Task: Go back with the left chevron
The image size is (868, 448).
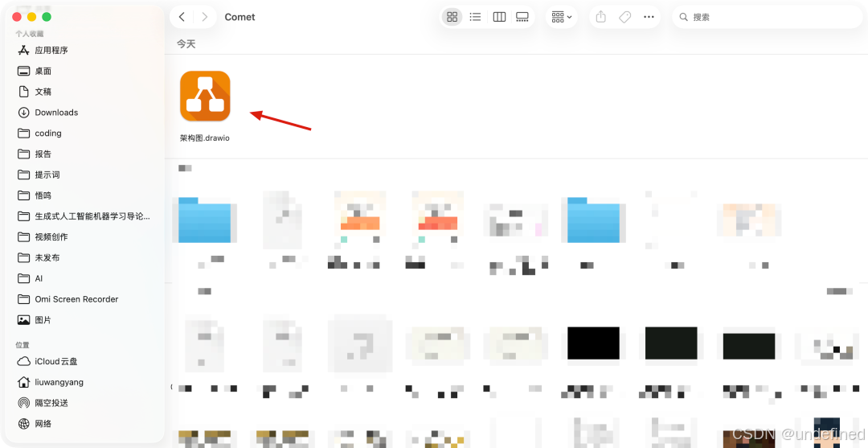Action: click(182, 17)
